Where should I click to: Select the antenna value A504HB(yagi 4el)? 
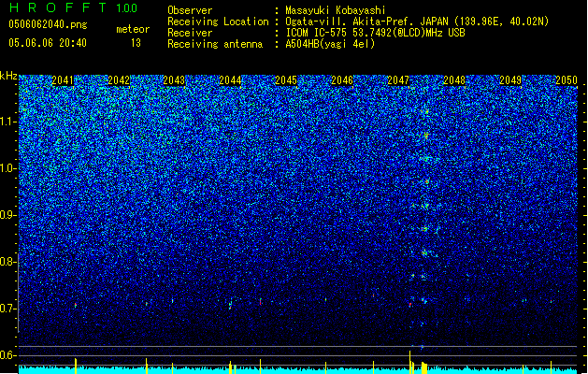tap(330, 44)
